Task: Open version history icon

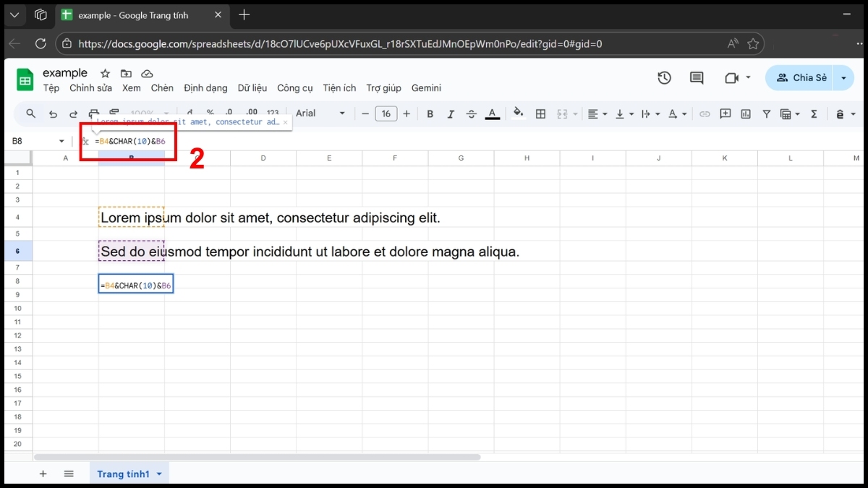Action: click(x=664, y=77)
